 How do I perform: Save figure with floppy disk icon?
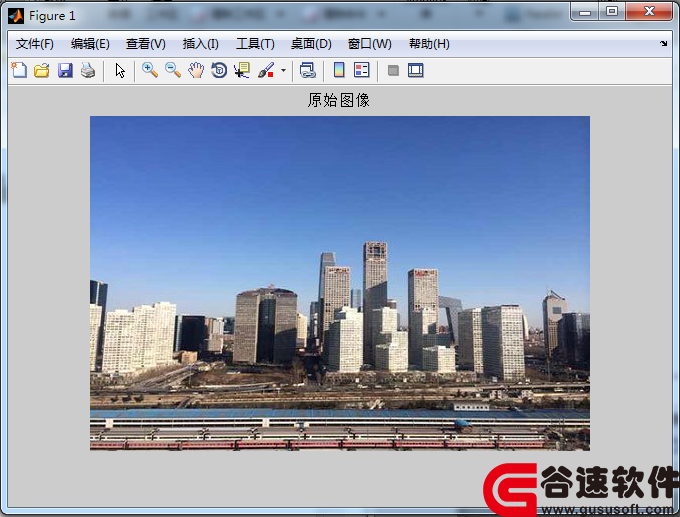pos(65,70)
